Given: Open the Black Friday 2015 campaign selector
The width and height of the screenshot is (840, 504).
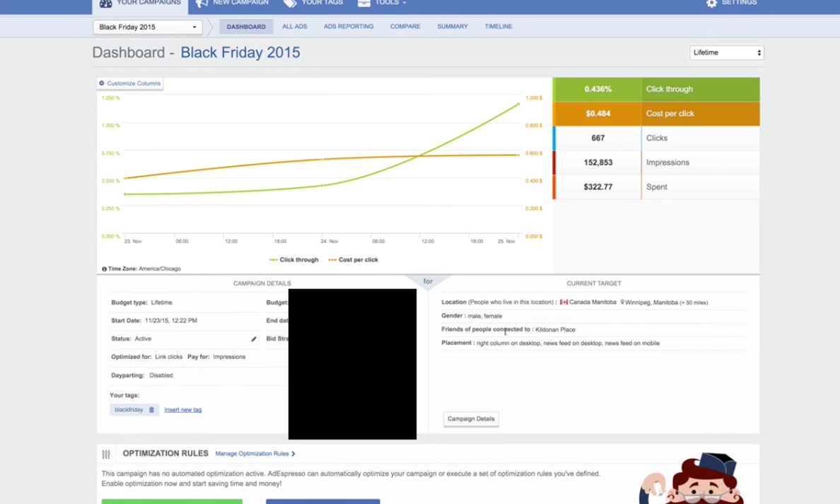Looking at the screenshot, I should click(x=148, y=27).
